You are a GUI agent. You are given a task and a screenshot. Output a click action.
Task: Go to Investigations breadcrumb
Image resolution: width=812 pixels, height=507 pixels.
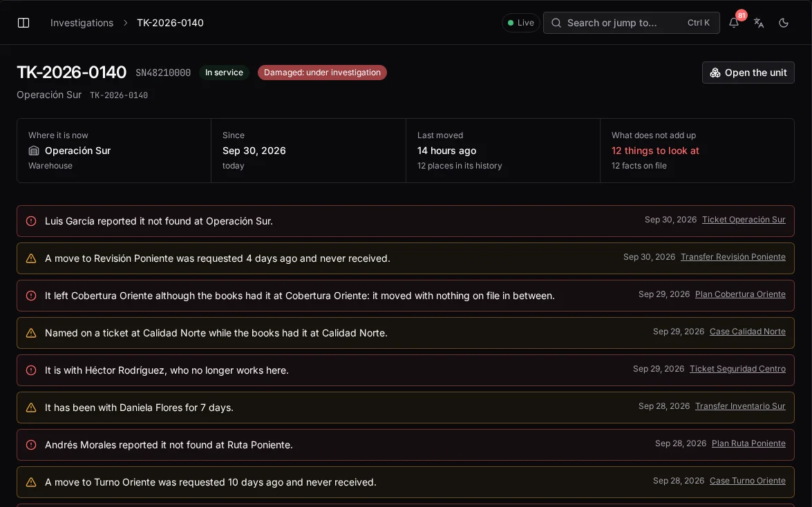tap(82, 23)
